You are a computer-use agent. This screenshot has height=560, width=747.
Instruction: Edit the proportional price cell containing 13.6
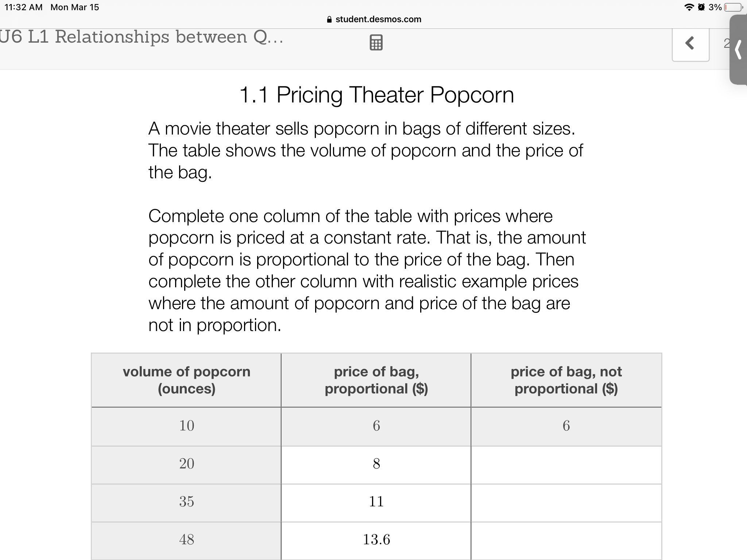click(x=376, y=540)
